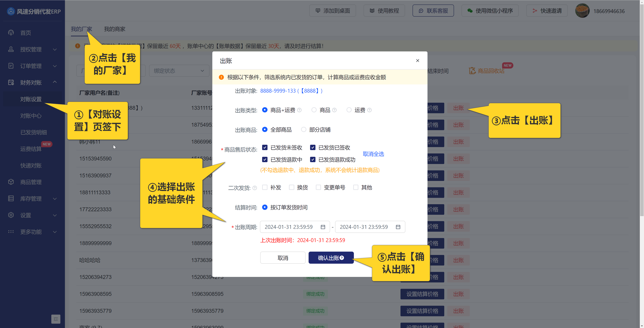
Task: Select 部分店铺 radio option
Action: pyautogui.click(x=304, y=130)
